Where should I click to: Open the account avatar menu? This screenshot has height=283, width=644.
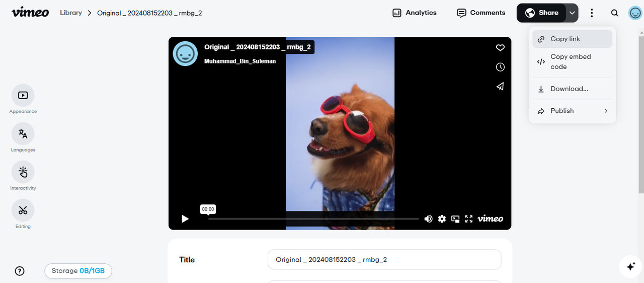[635, 13]
